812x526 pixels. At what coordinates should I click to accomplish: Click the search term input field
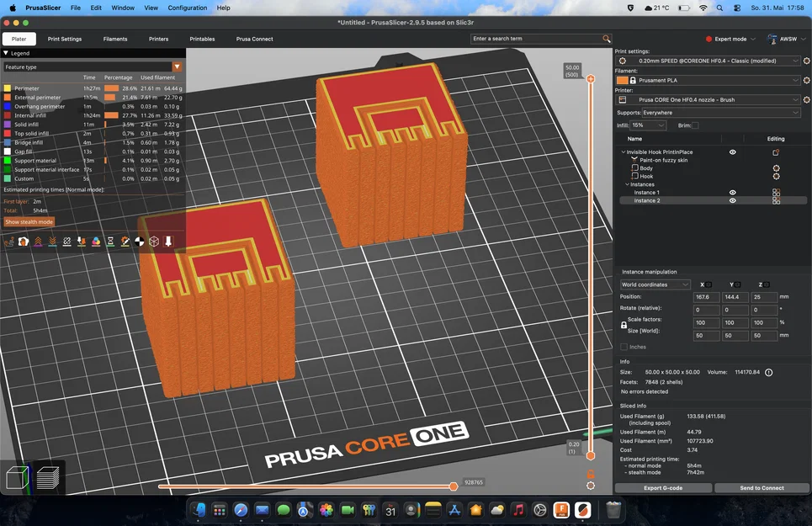tap(536, 39)
